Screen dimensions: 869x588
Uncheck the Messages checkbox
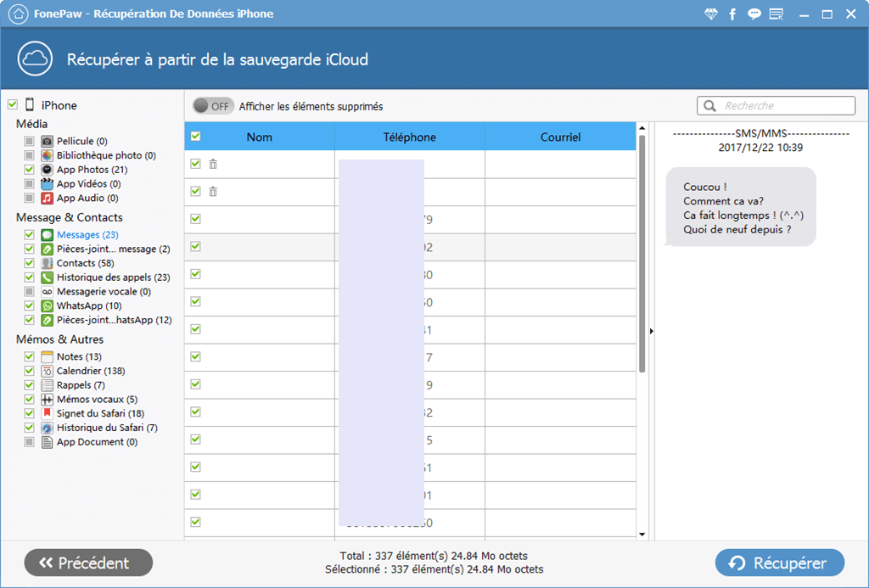pyautogui.click(x=30, y=235)
